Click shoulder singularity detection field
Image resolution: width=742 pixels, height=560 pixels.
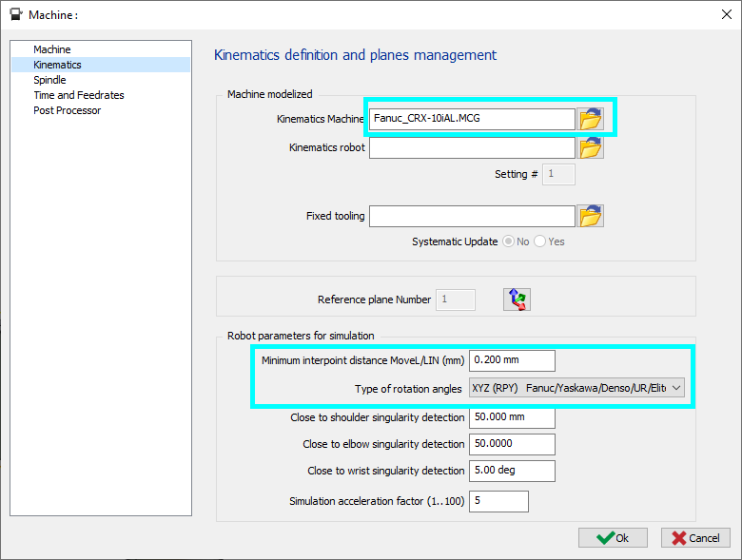[x=512, y=417]
